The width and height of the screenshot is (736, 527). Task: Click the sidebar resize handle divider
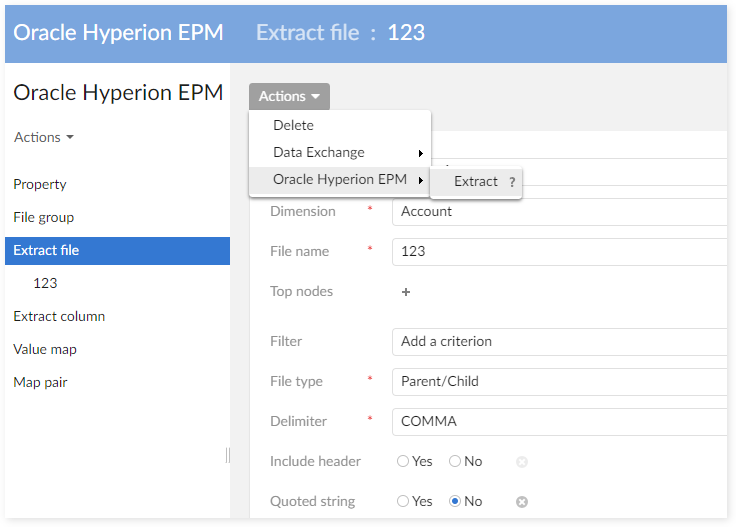228,455
